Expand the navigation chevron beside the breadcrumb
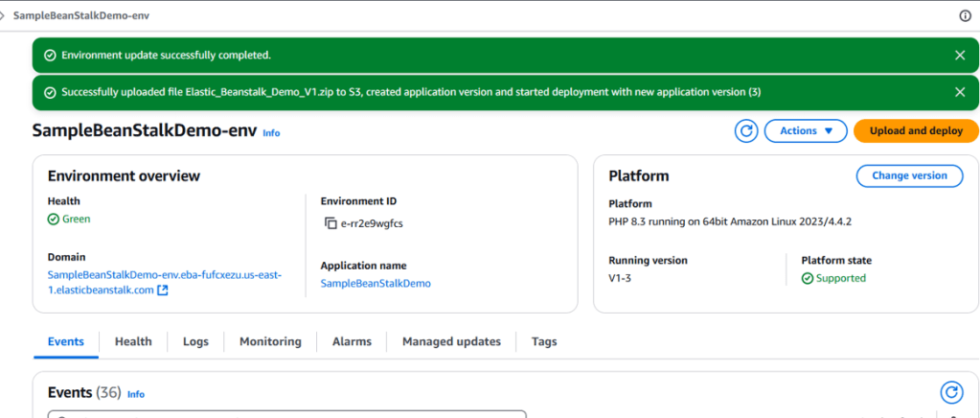This screenshot has width=980, height=418. click(x=4, y=16)
